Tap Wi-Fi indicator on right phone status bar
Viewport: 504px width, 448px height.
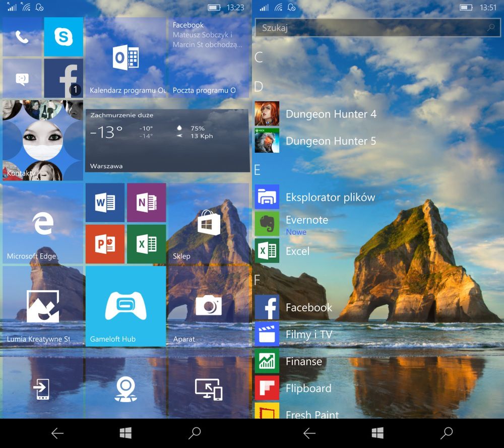[x=278, y=7]
